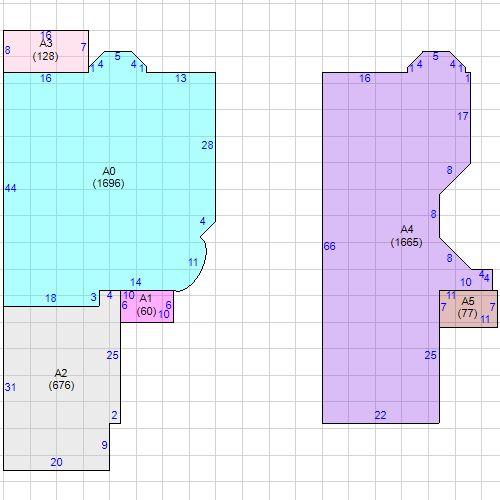Viewport: 500px width, 500px height.
Task: Click the 16 dimension on A4's top edge
Action: (365, 78)
